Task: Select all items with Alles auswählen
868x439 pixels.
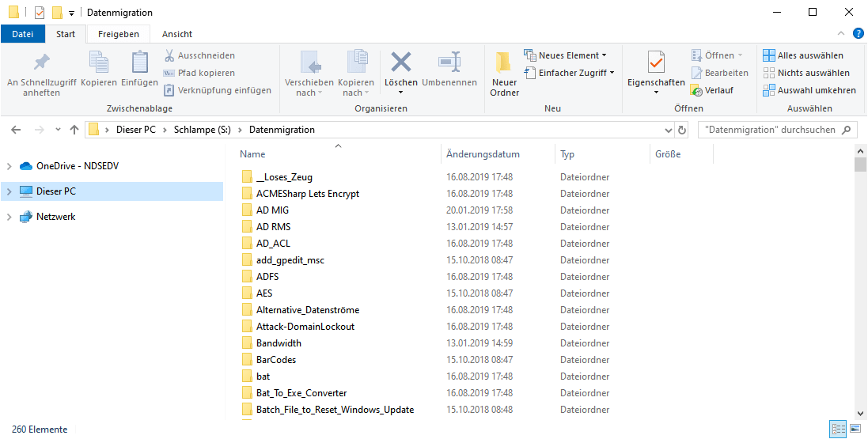Action: [x=803, y=55]
